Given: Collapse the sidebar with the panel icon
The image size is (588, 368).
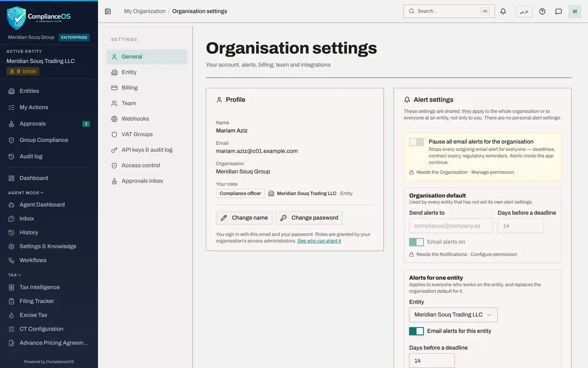Looking at the screenshot, I should pos(108,11).
